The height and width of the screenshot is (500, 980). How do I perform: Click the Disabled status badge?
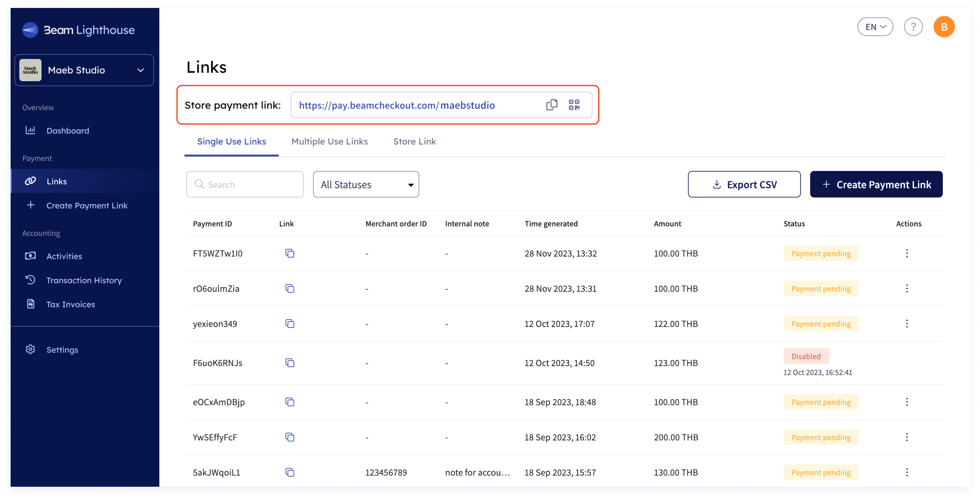click(x=806, y=356)
